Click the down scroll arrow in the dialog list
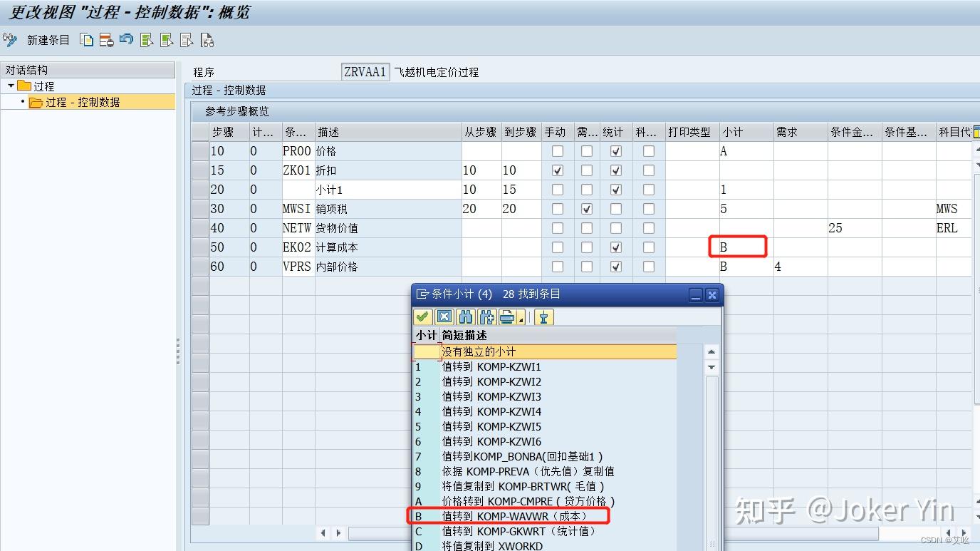980x551 pixels. coord(712,366)
